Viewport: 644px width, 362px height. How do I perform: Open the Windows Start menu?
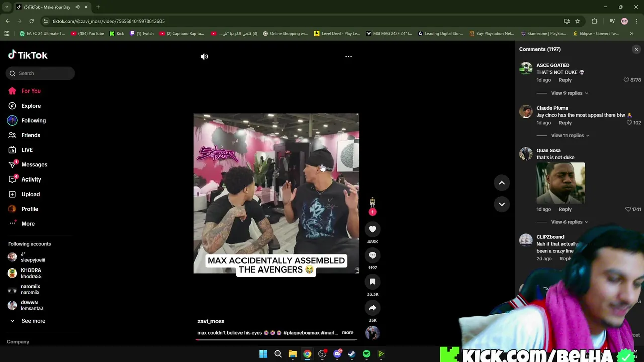(263, 354)
